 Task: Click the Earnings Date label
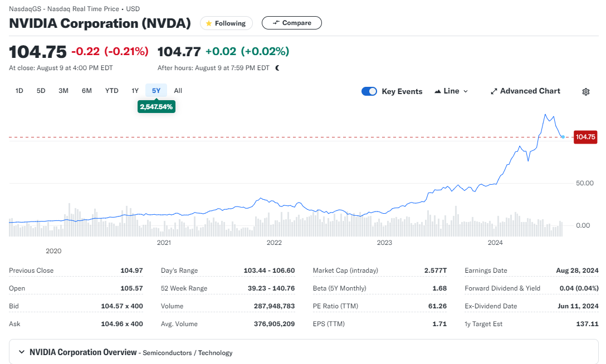click(486, 270)
